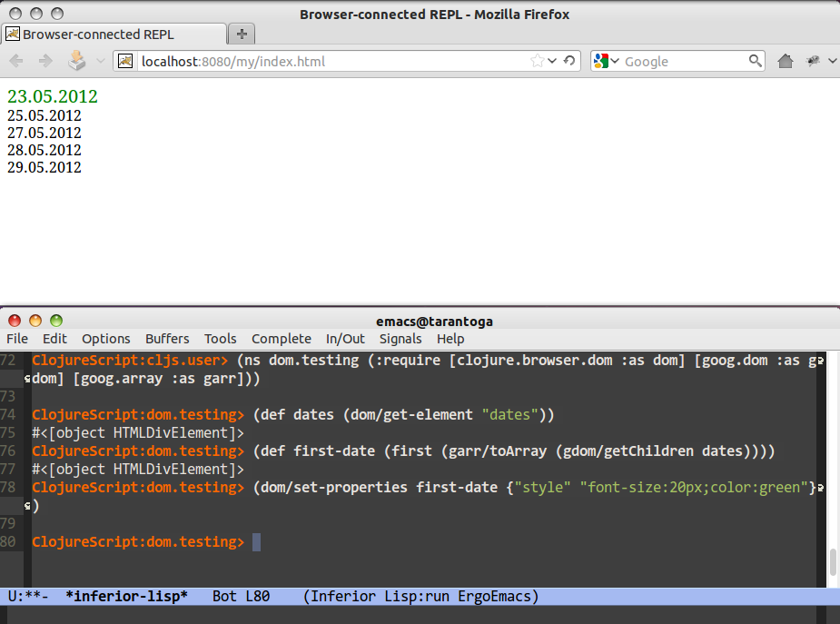Open the Emacs Tools menu
840x624 pixels.
pyautogui.click(x=220, y=339)
